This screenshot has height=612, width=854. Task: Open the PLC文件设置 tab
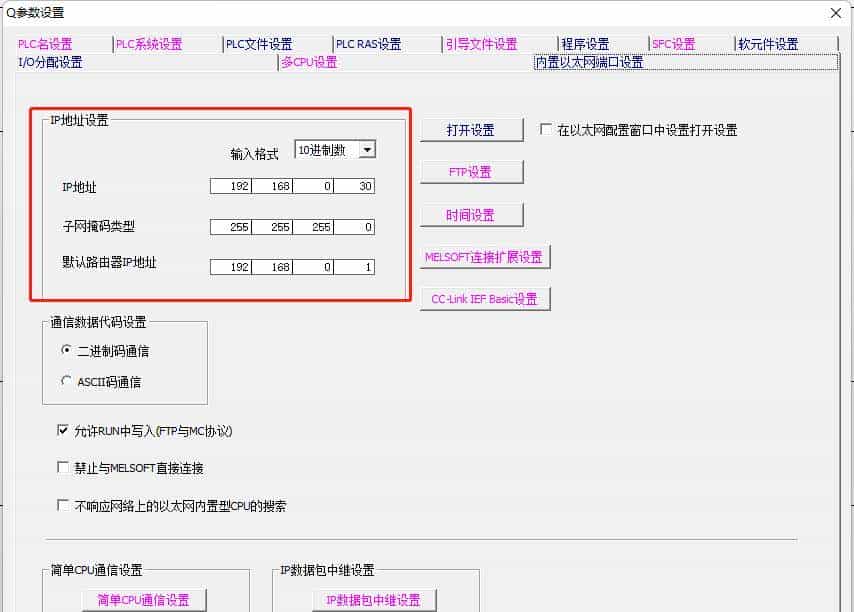click(x=261, y=44)
